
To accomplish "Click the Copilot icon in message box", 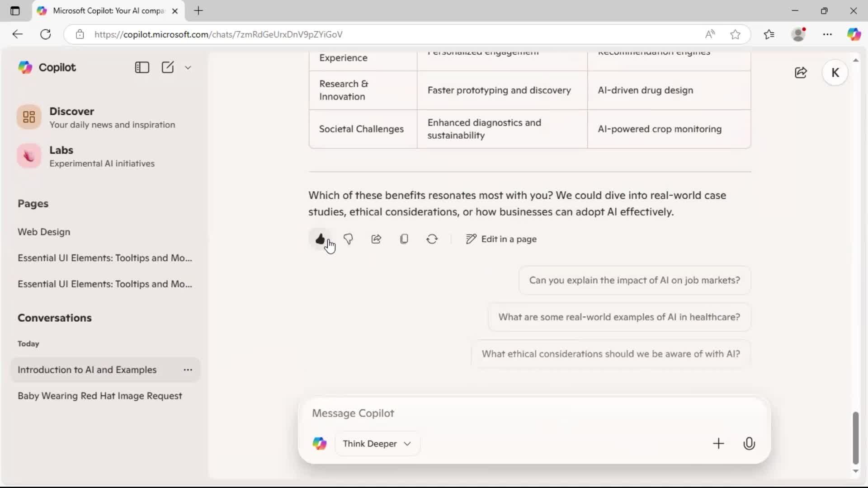I will pos(320,444).
